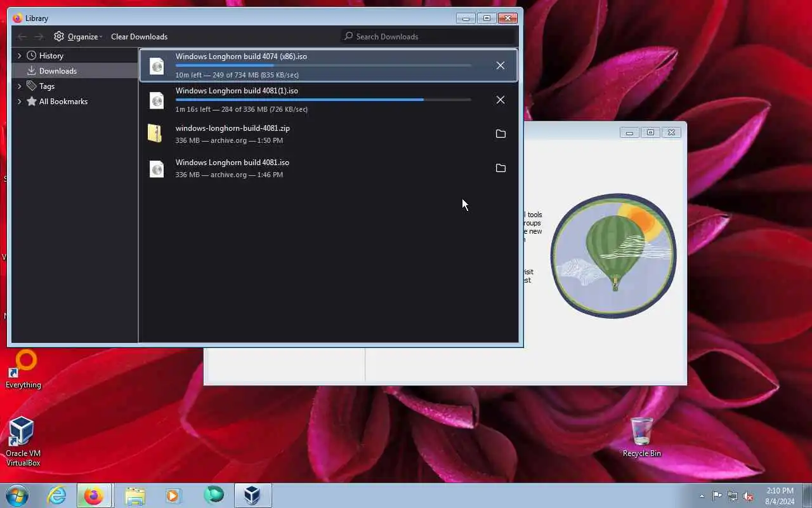Switch to Firefox in the taskbar
Viewport: 812px width, 508px height.
(x=94, y=495)
